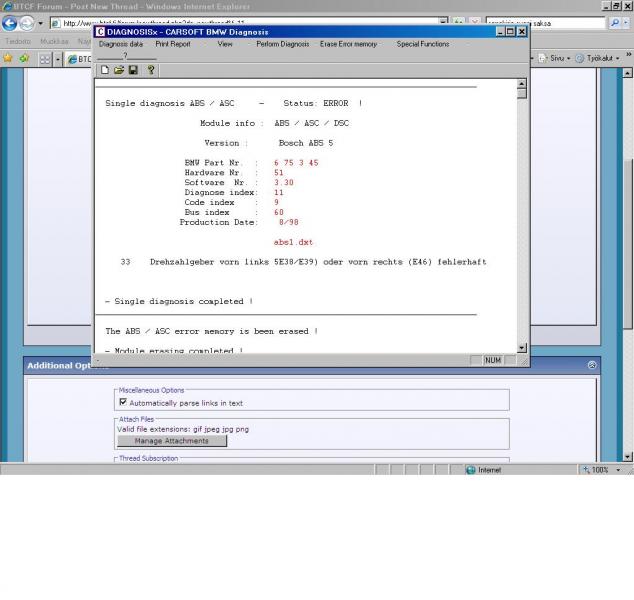Viewport: 634px width, 600px height.
Task: Open the Special Functions menu
Action: pyautogui.click(x=422, y=44)
